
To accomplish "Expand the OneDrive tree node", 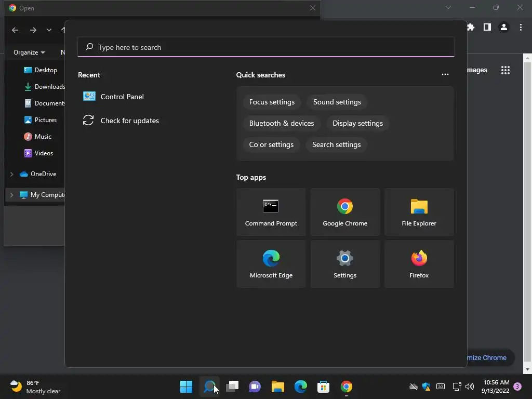I will (x=11, y=174).
